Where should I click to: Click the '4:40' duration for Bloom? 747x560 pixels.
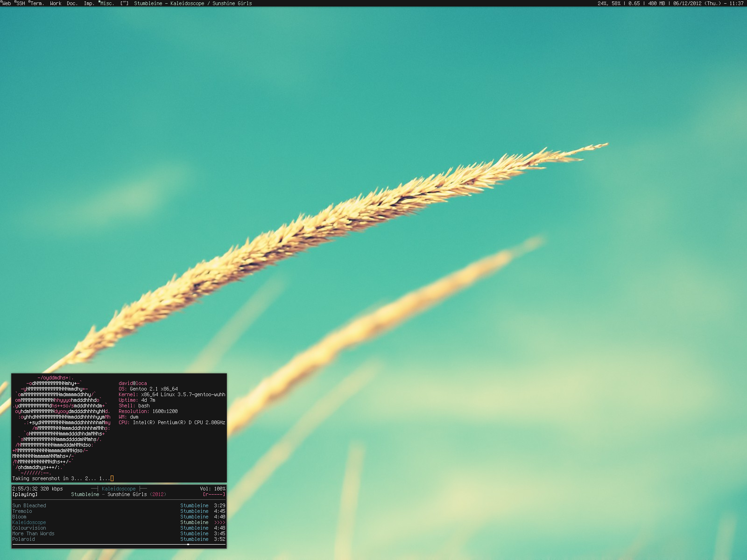pyautogui.click(x=220, y=517)
